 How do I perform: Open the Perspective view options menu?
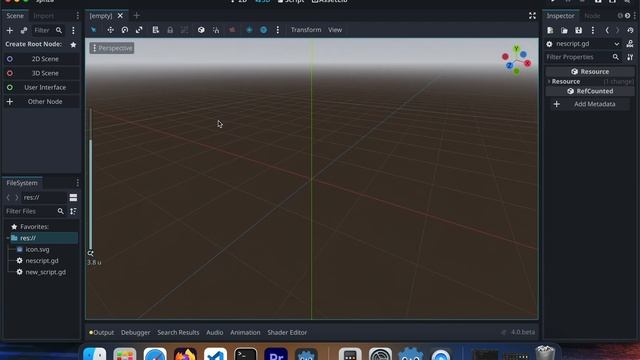point(112,48)
